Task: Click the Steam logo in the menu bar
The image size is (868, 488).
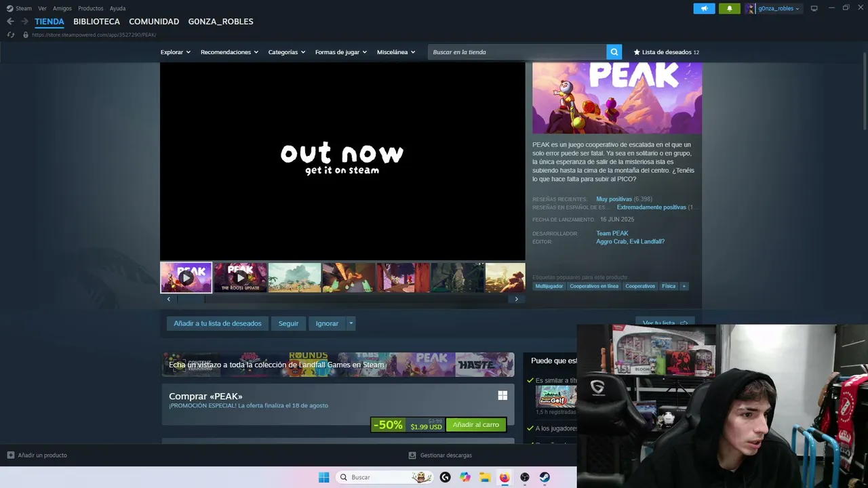Action: pos(9,8)
